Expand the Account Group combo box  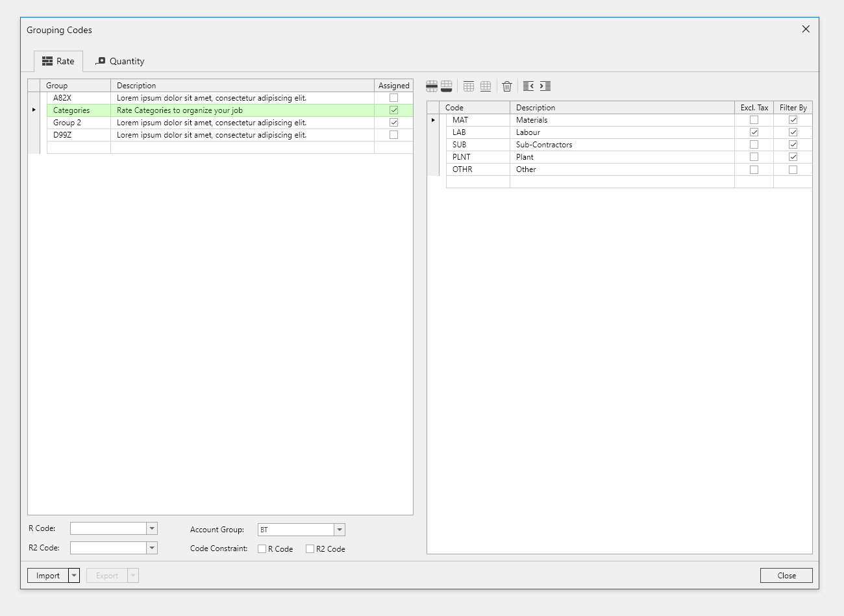[x=340, y=530]
